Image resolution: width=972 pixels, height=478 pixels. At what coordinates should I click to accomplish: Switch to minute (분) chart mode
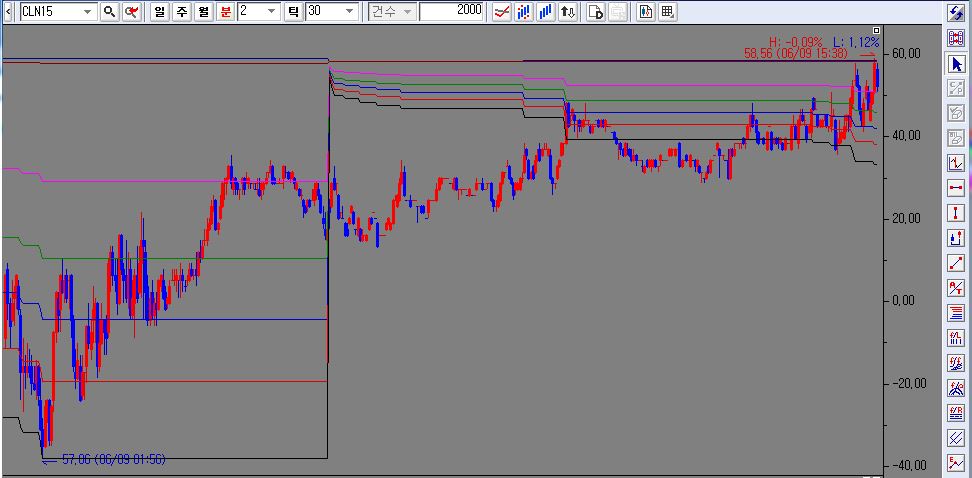tap(225, 12)
